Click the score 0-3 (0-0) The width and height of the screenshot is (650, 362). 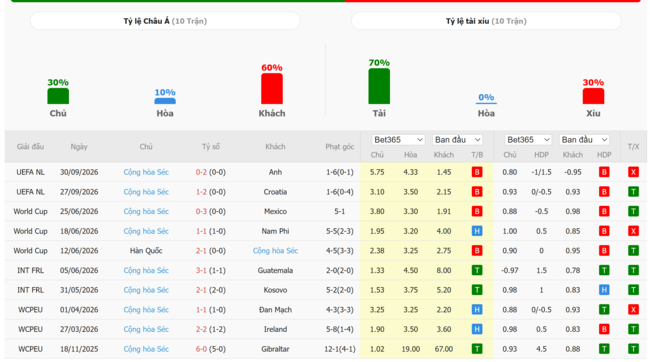pos(211,211)
